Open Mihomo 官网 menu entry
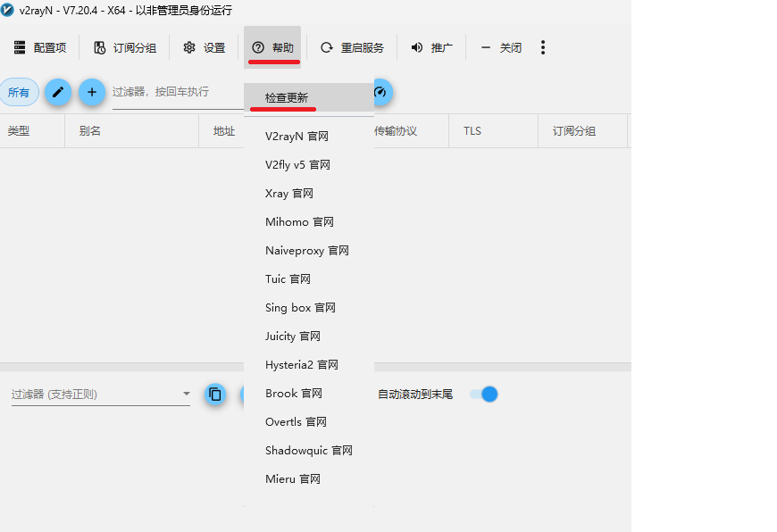This screenshot has width=777, height=532. 309,222
